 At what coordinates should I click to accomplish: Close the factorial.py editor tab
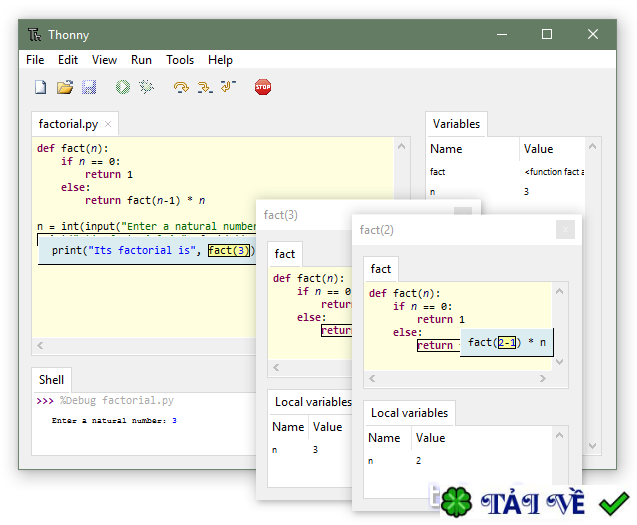(108, 125)
